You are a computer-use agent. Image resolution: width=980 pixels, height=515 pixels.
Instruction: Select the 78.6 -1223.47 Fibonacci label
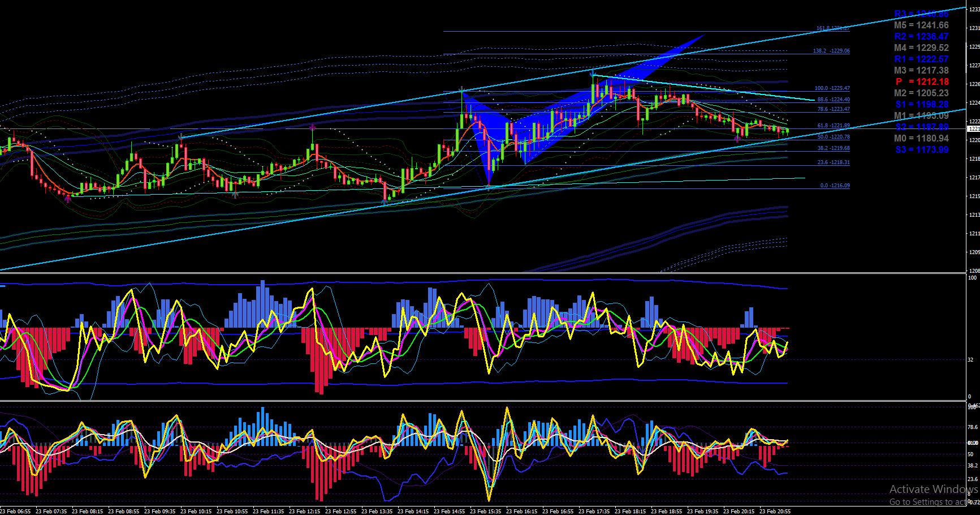tap(833, 109)
